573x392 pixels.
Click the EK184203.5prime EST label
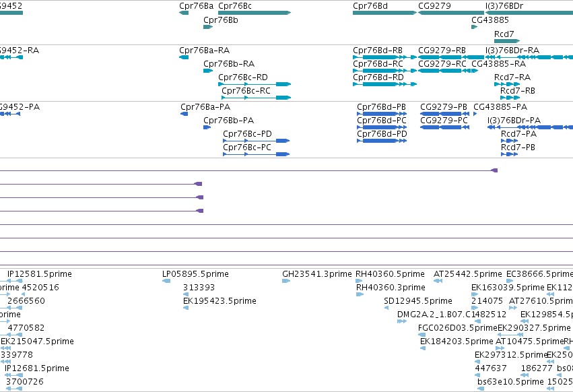(457, 342)
